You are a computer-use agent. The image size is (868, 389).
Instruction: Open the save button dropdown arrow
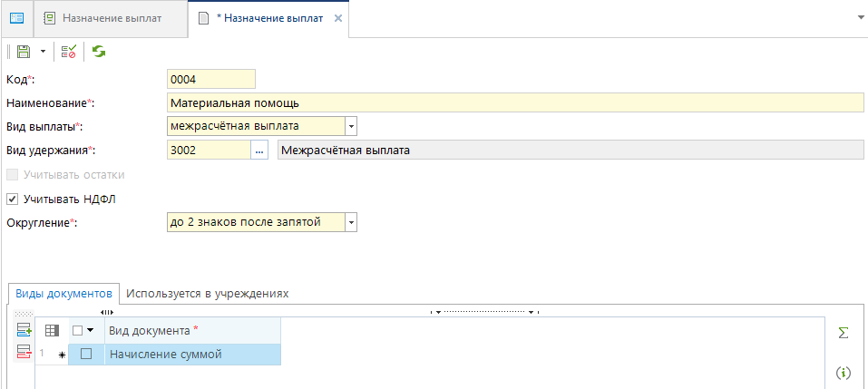pyautogui.click(x=42, y=53)
